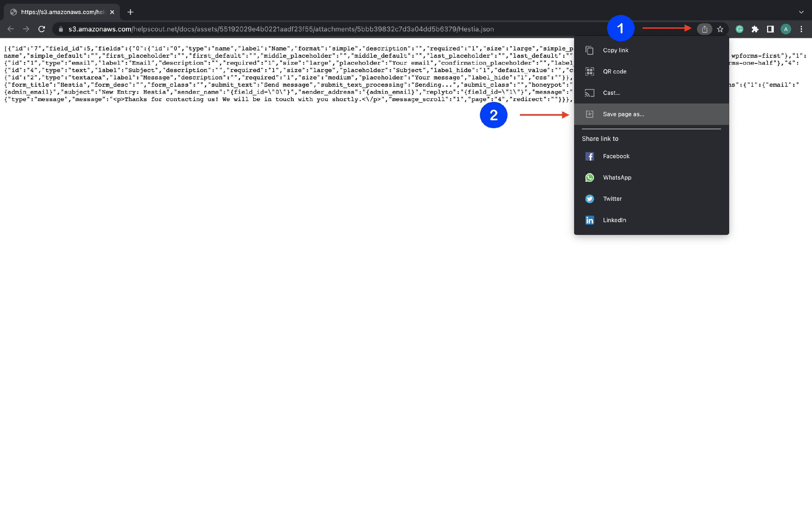Expand the tab search chevron
Viewport: 812px width, 508px height.
pyautogui.click(x=801, y=12)
